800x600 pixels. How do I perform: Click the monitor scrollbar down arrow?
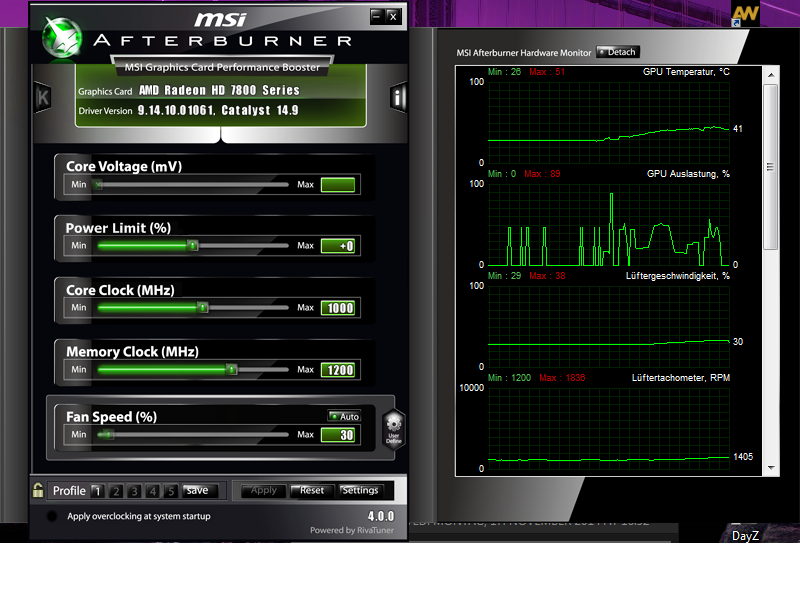pyautogui.click(x=771, y=468)
